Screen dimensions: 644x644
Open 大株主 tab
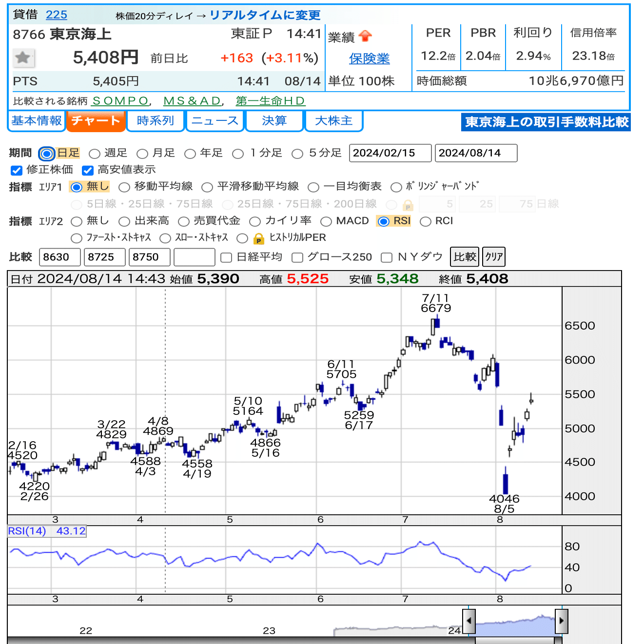(334, 121)
